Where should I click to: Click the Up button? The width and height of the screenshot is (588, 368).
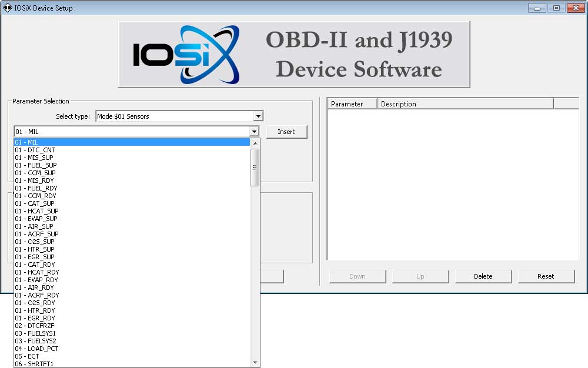point(420,276)
